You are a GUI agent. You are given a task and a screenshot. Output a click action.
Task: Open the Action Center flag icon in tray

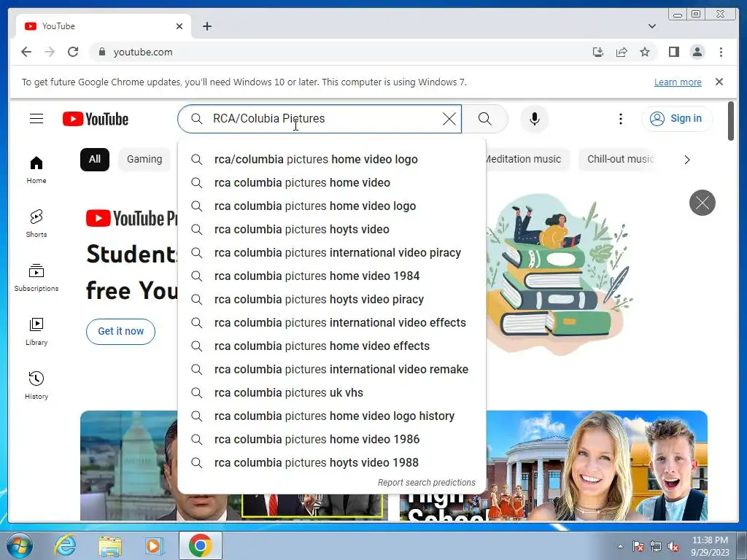(x=638, y=547)
